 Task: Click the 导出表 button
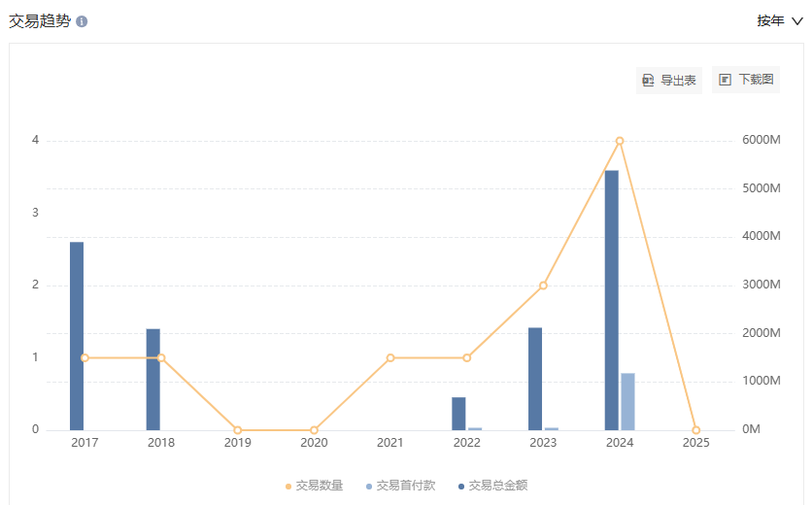pyautogui.click(x=668, y=81)
